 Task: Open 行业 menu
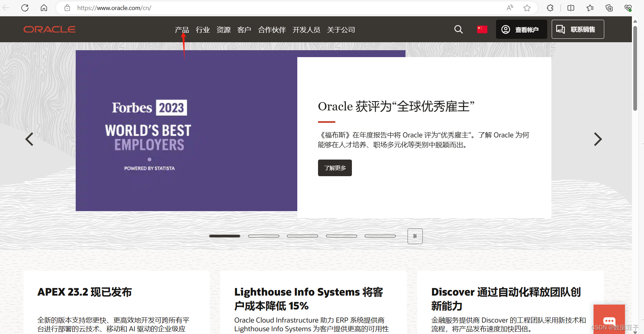coord(203,30)
